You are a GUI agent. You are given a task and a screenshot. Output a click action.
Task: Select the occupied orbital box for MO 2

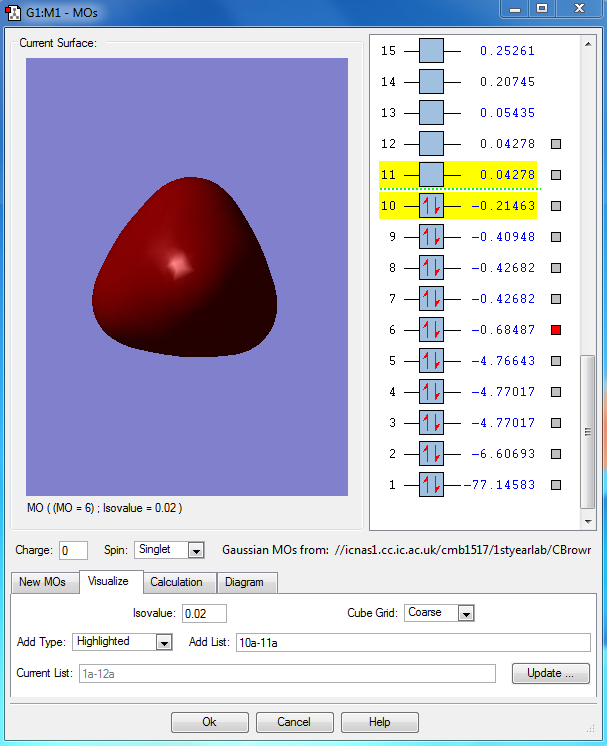pos(431,454)
